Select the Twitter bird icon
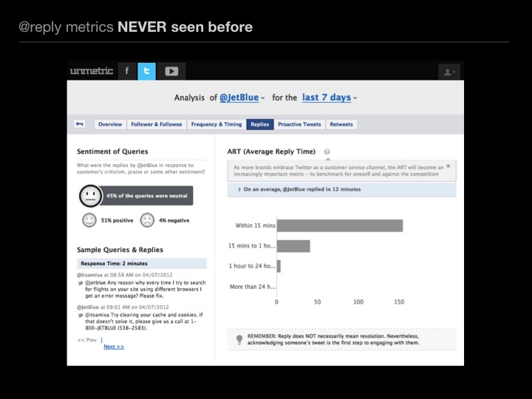Image resolution: width=532 pixels, height=399 pixels. pos(146,71)
